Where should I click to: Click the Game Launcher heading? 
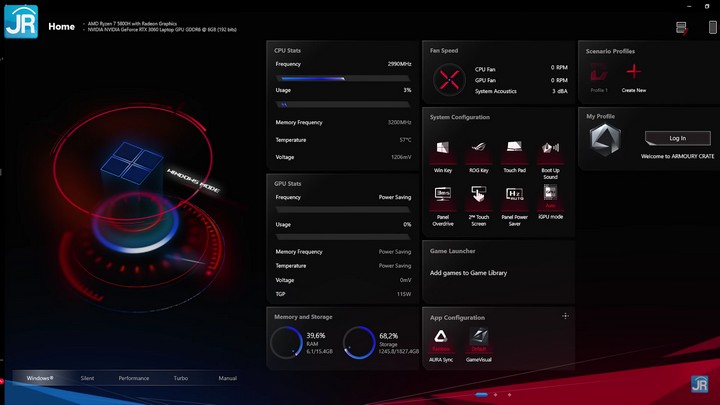(452, 251)
